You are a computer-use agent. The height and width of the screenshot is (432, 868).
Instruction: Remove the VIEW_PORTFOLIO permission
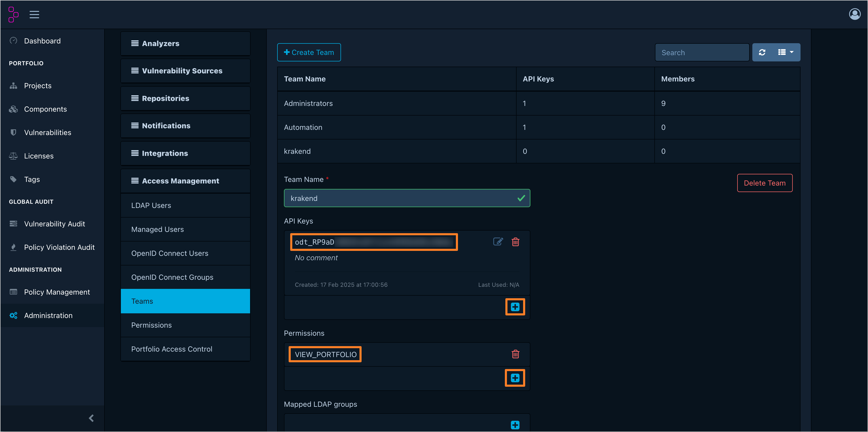tap(516, 354)
